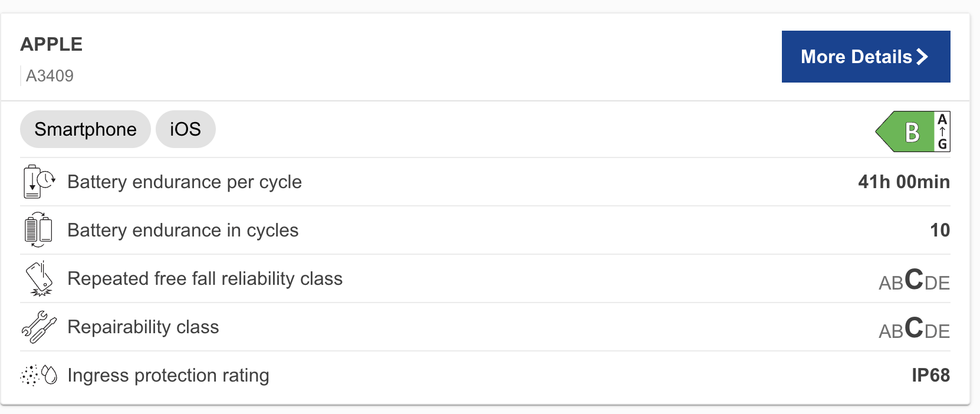Click the dust and water ingress icon
Viewport: 980px width, 414px height.
(39, 375)
